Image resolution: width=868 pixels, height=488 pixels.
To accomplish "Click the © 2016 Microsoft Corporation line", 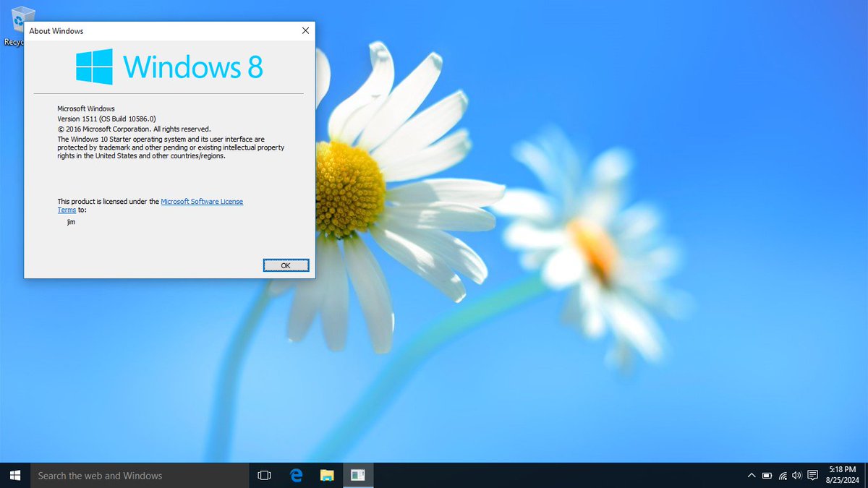I will coord(134,129).
